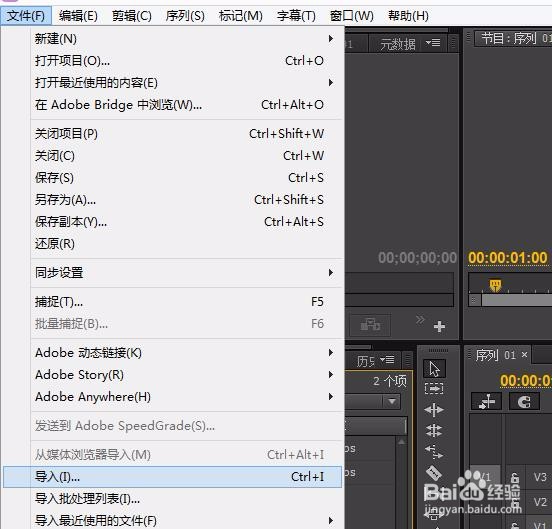Click the 2 个项 item count text

390,381
